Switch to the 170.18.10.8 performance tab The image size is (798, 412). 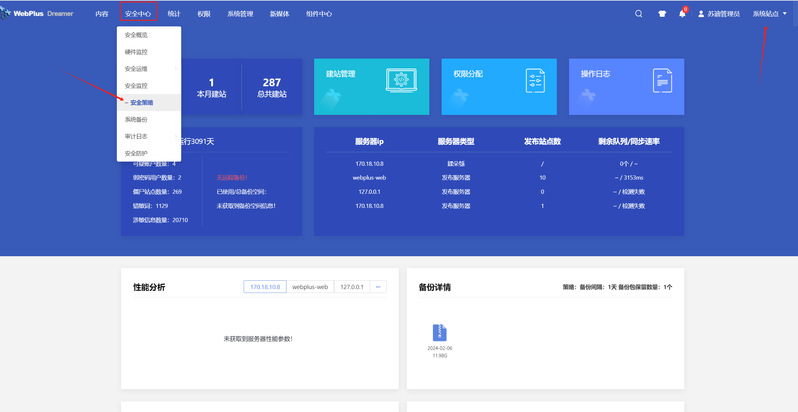click(265, 287)
